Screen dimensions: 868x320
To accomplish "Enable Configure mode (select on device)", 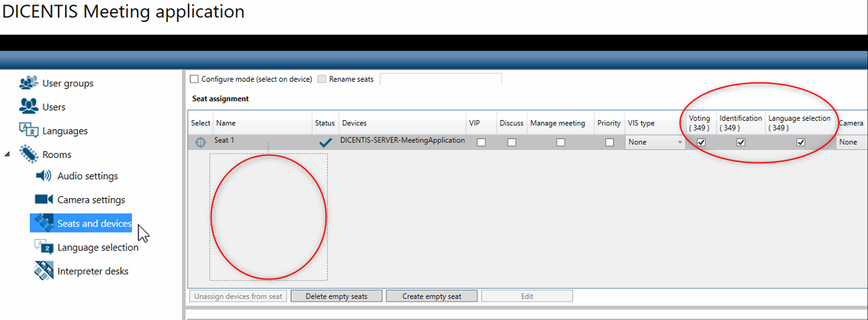I will point(194,79).
